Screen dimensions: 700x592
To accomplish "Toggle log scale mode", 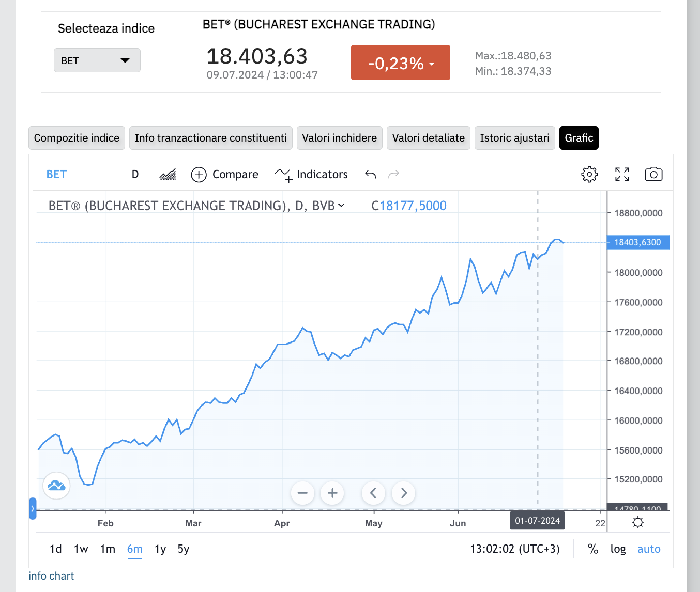I will (618, 549).
